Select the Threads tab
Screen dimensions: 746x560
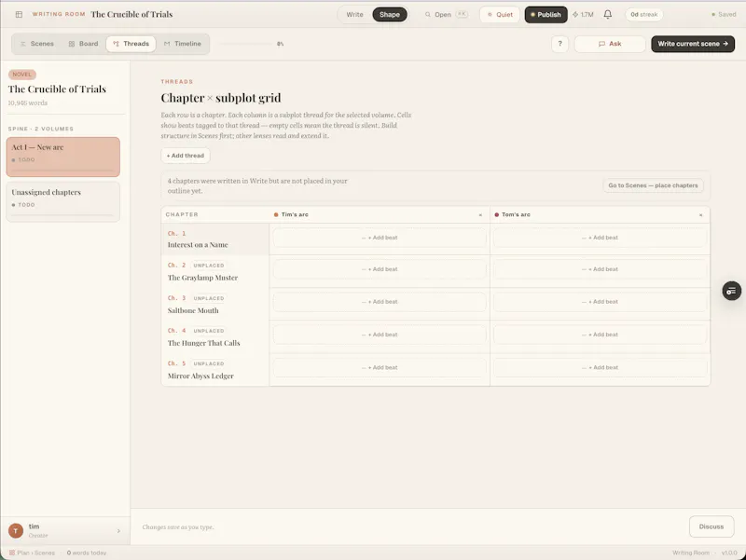coord(131,44)
